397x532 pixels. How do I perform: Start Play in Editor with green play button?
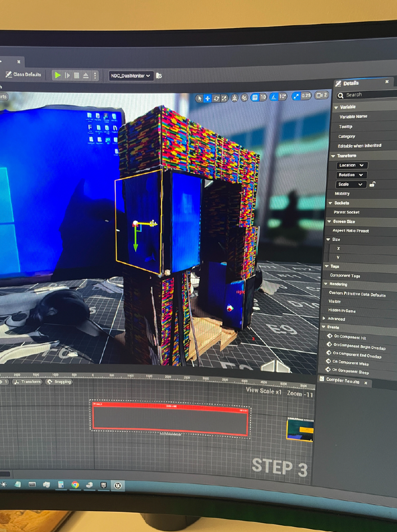click(x=58, y=75)
